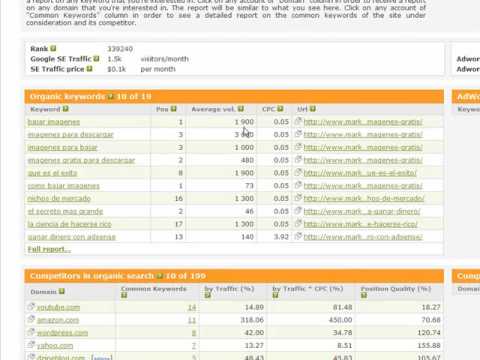Click the help icon next to Rank
This screenshot has width=480, height=360.
tap(53, 49)
